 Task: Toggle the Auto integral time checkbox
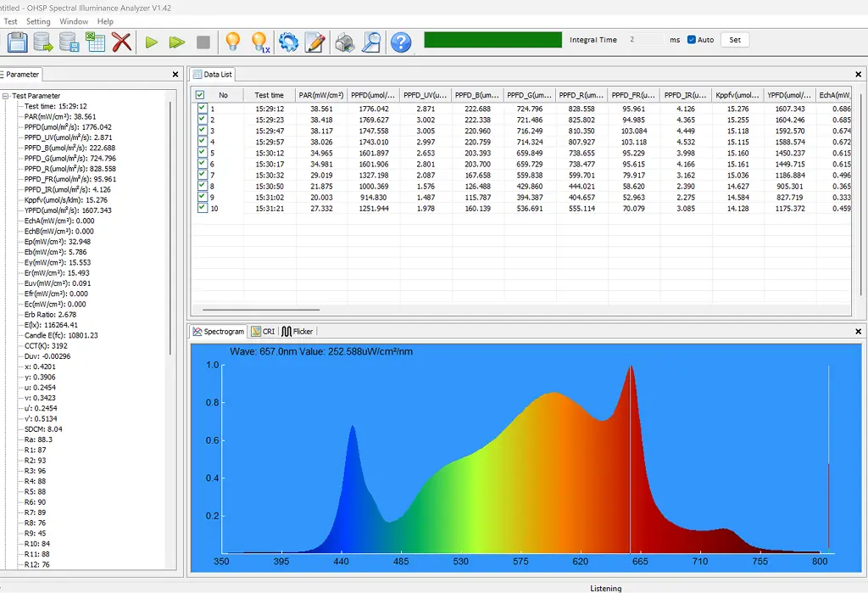click(x=692, y=40)
